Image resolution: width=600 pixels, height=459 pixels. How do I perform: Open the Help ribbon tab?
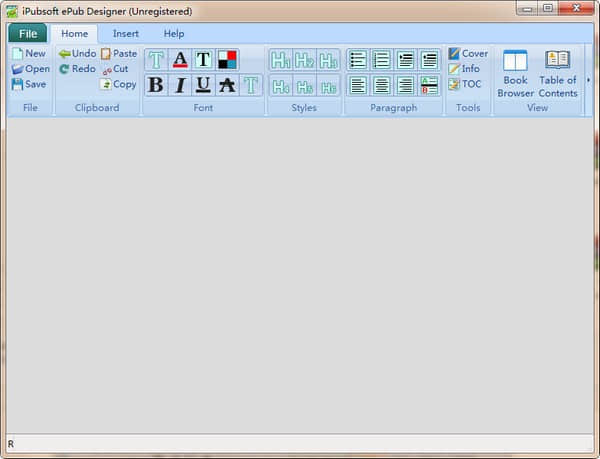click(x=174, y=34)
